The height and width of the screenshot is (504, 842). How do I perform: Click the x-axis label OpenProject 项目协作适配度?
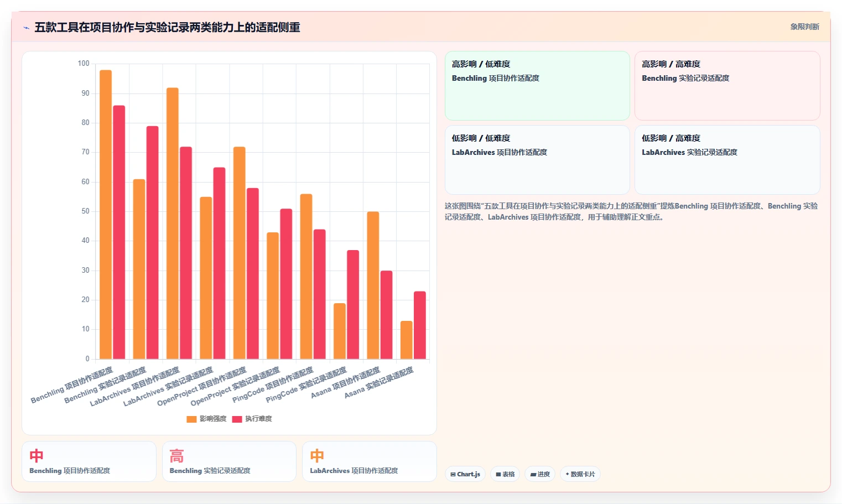tap(202, 387)
